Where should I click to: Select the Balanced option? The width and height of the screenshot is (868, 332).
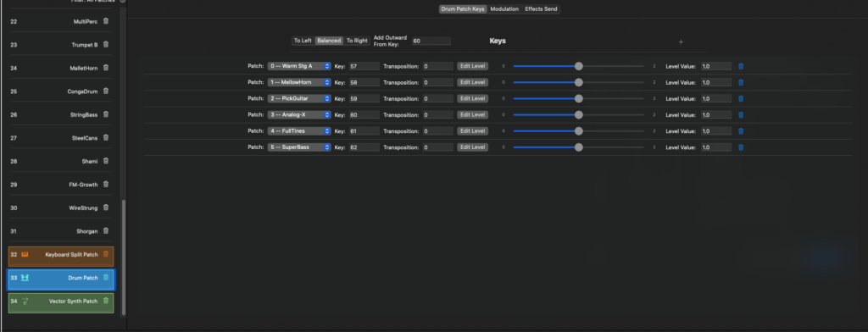tap(329, 41)
